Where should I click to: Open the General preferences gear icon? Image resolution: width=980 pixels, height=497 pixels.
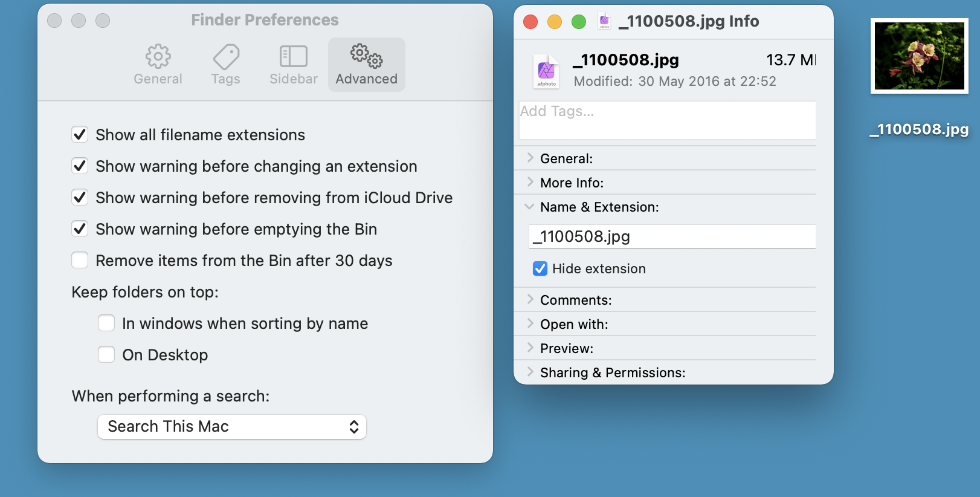tap(158, 57)
